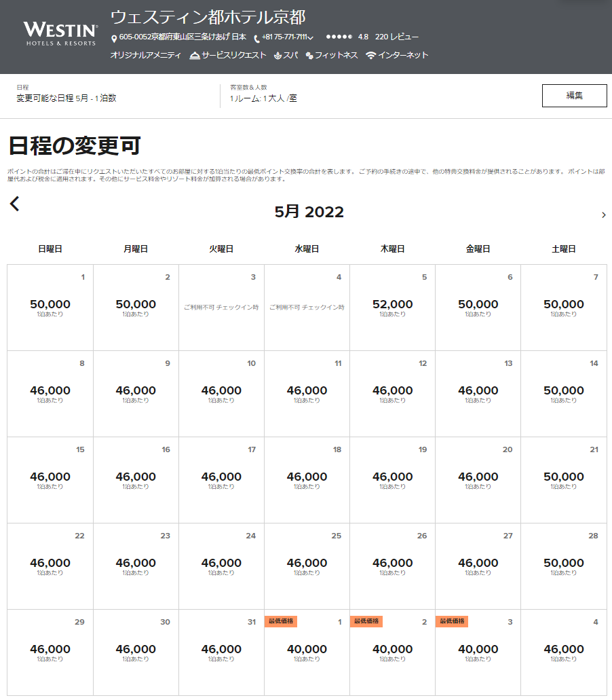Click the service request bell icon
This screenshot has height=700, width=612.
[195, 56]
